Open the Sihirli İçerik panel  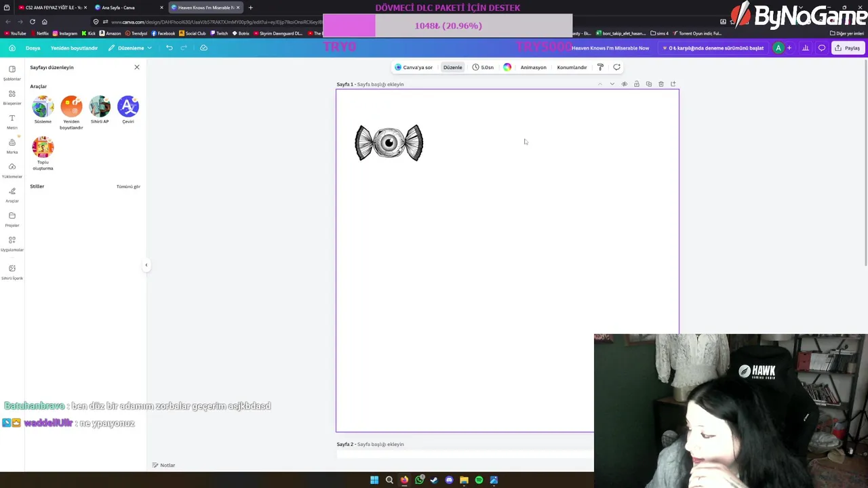(x=12, y=272)
